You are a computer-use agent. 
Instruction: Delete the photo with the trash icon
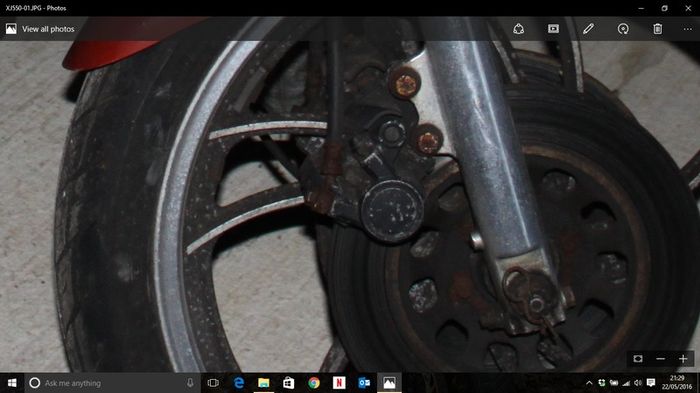click(658, 29)
